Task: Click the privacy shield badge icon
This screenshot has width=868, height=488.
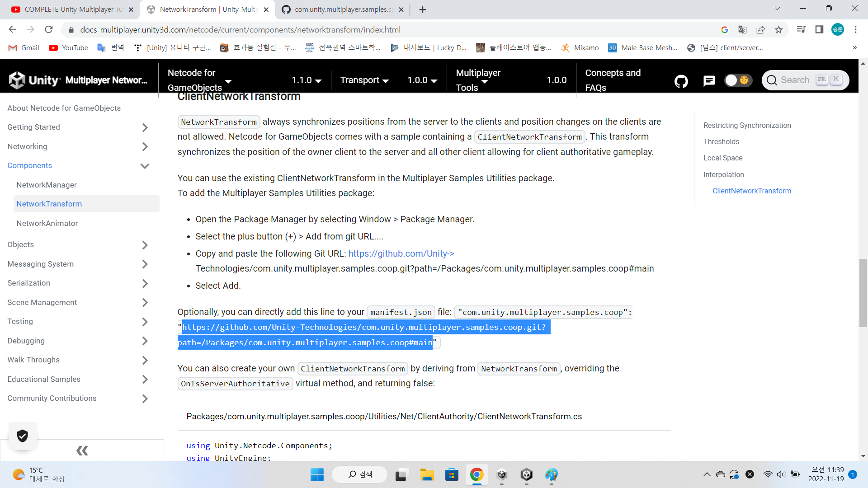Action: [23, 436]
